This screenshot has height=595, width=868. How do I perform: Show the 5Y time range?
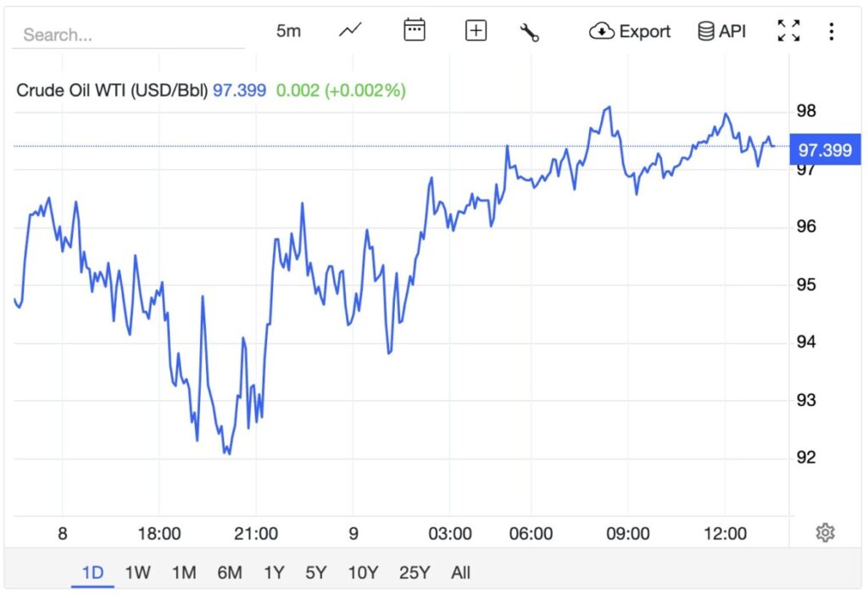[x=315, y=572]
